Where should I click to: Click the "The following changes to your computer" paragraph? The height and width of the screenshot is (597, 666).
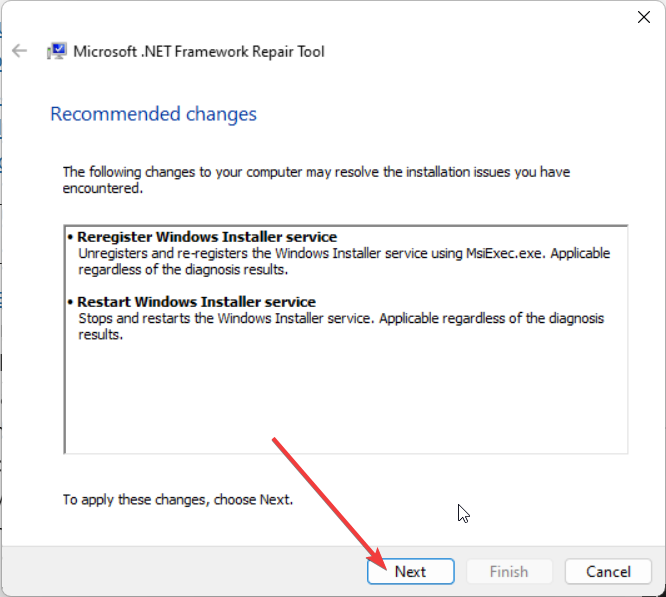coord(316,172)
